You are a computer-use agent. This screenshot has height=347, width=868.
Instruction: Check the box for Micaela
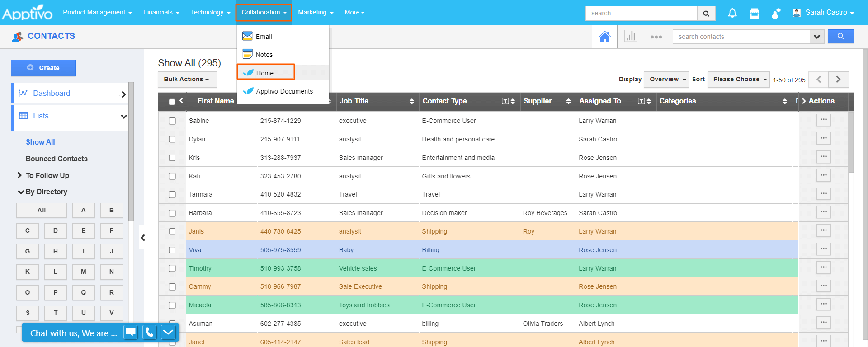172,305
